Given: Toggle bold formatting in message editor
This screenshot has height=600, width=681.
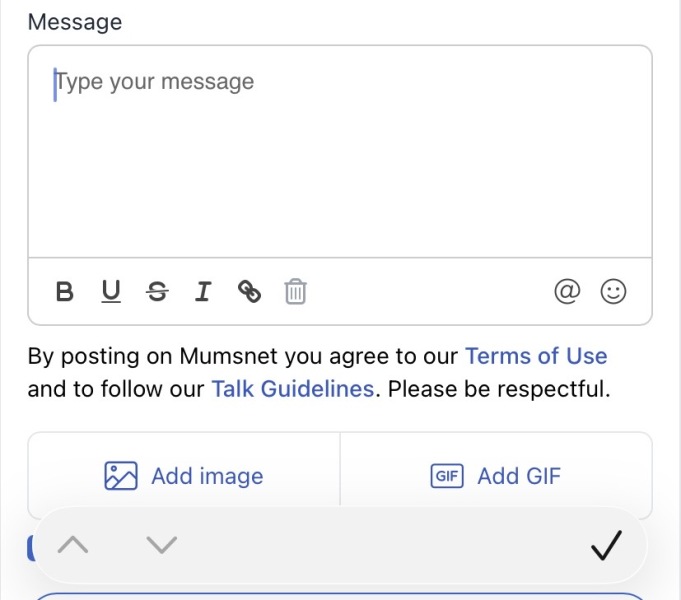Looking at the screenshot, I should point(65,292).
